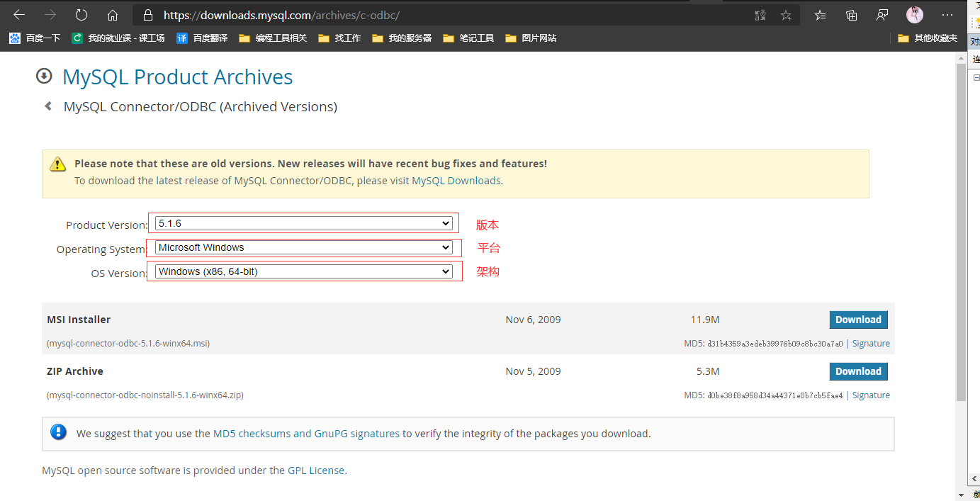Click the browser forward arrow

point(50,15)
